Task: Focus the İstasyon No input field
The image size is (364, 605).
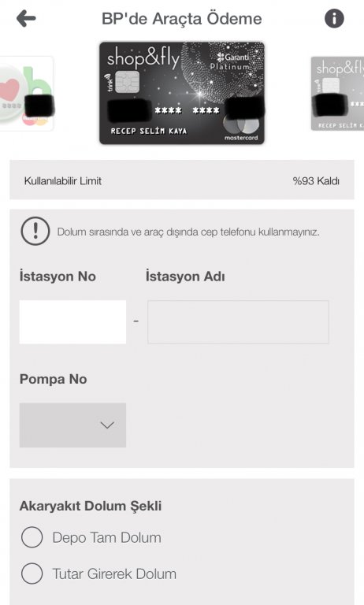Action: tap(72, 321)
